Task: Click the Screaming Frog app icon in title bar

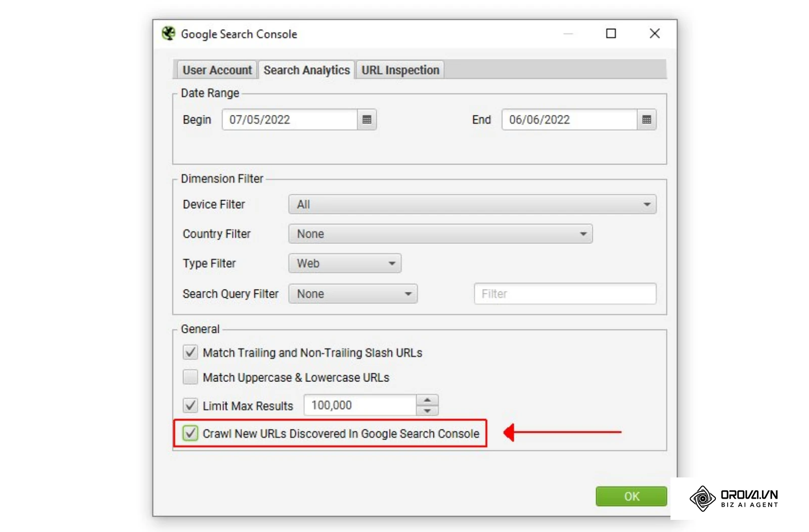Action: pyautogui.click(x=168, y=33)
